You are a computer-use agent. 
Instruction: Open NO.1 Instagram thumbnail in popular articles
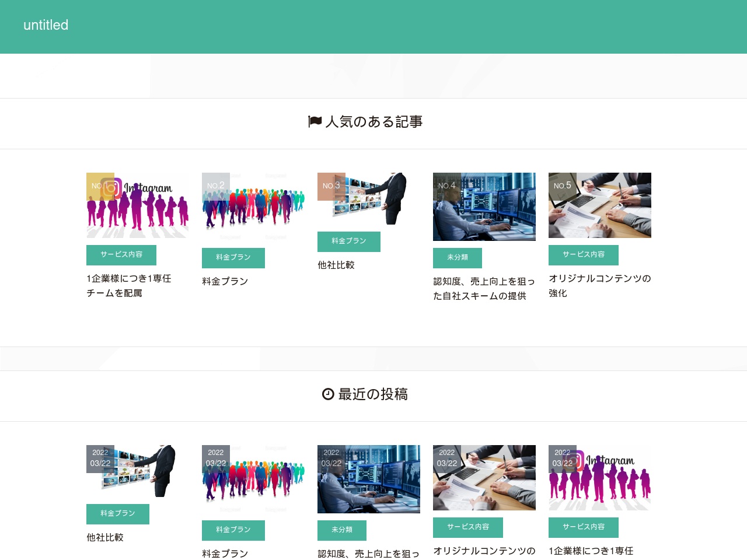[138, 205]
